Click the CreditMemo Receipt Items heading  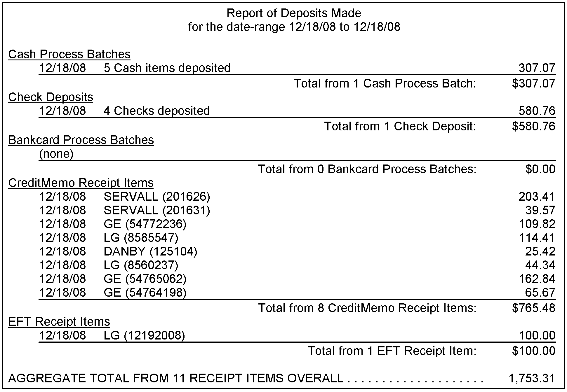(x=81, y=183)
